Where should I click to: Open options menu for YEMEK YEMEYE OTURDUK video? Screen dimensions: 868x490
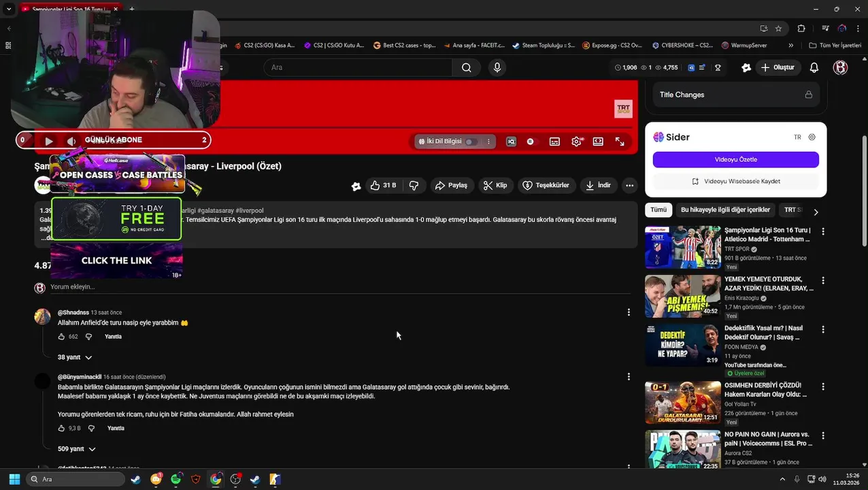pos(823,280)
